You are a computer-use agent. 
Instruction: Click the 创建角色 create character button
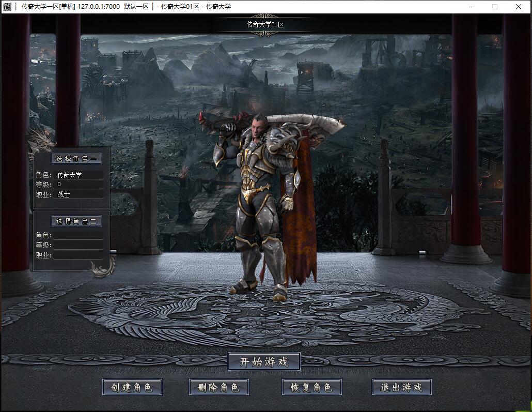click(x=132, y=387)
